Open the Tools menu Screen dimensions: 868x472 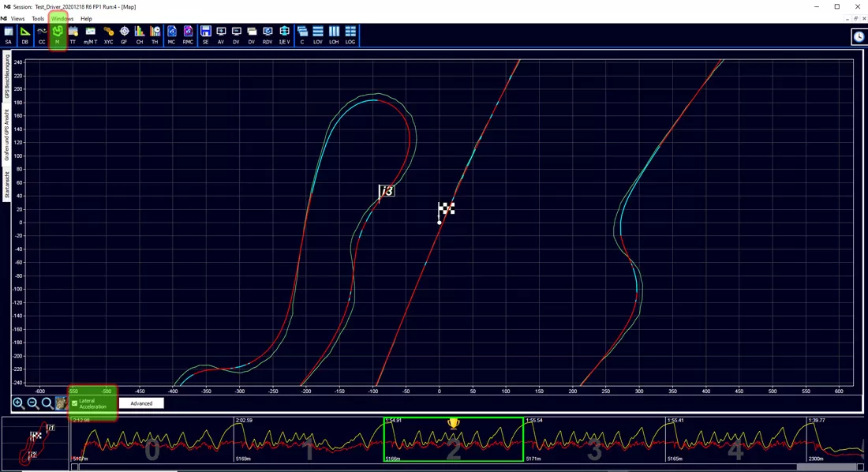point(38,18)
